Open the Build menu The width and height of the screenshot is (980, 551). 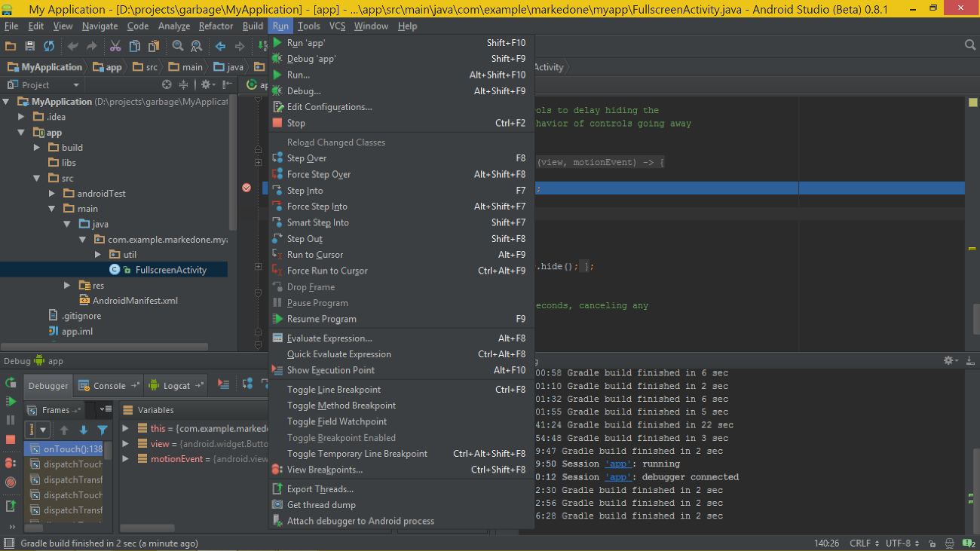click(253, 26)
